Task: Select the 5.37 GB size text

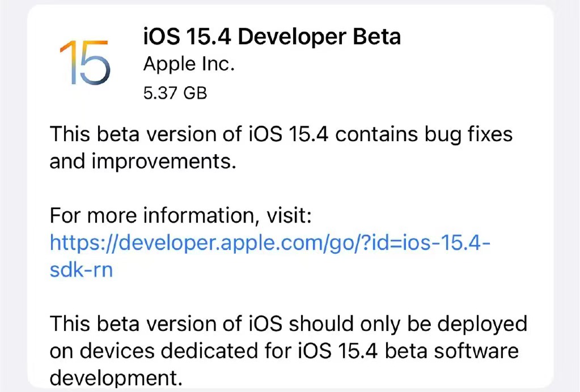Action: (x=176, y=92)
